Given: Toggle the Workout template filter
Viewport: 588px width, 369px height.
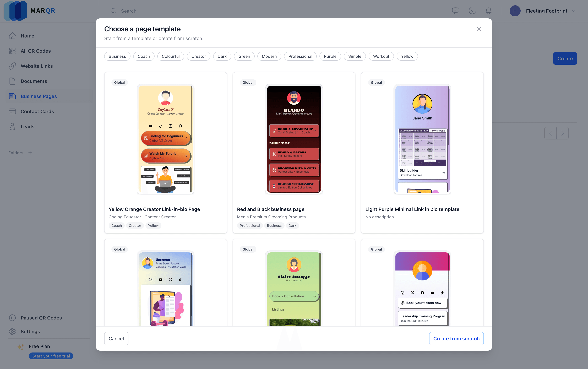Looking at the screenshot, I should pos(381,56).
